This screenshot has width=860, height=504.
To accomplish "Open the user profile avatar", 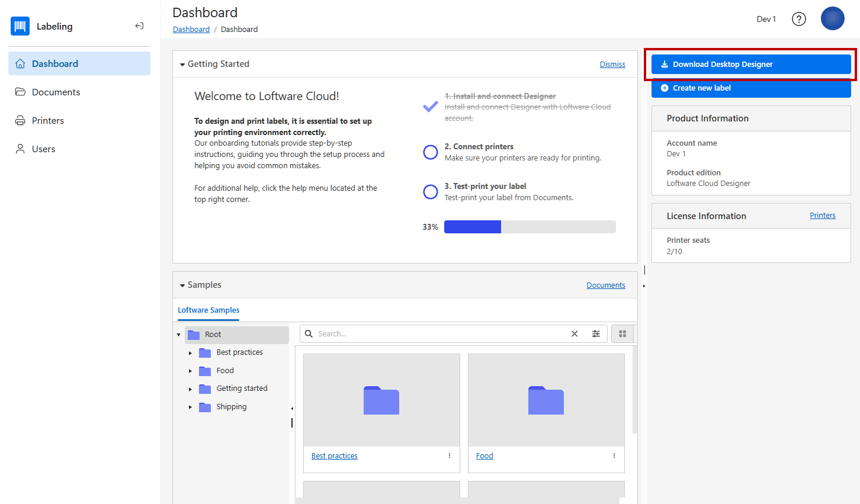I will [832, 19].
